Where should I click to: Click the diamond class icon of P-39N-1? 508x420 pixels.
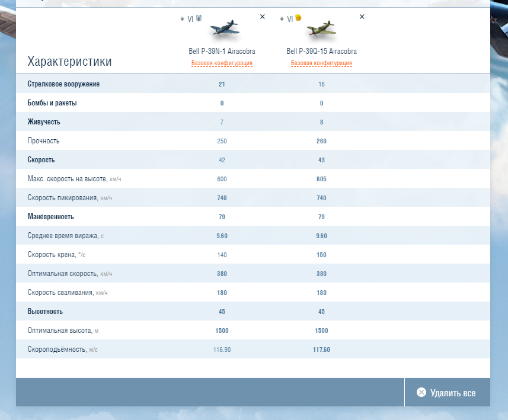click(x=182, y=19)
